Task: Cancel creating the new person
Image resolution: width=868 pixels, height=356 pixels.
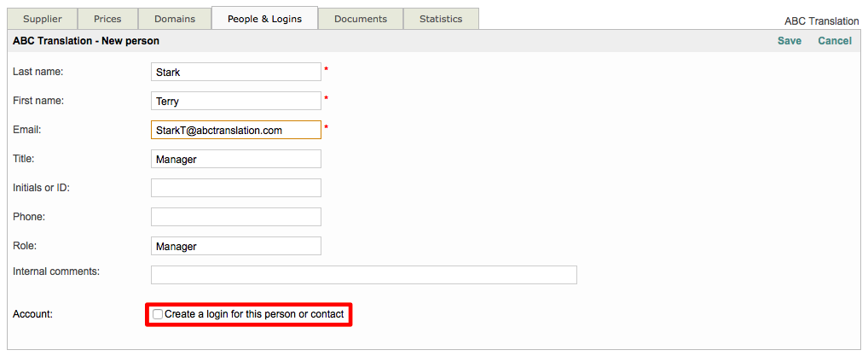Action: click(834, 41)
